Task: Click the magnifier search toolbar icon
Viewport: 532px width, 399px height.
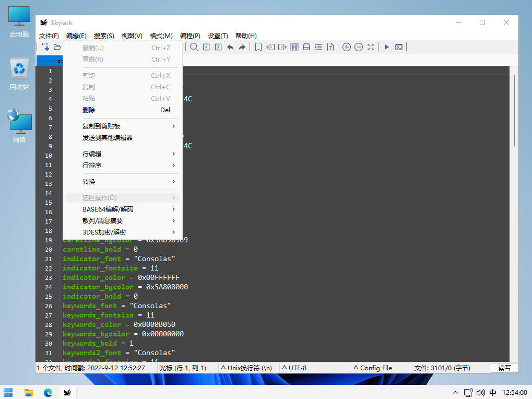Action: (x=194, y=47)
